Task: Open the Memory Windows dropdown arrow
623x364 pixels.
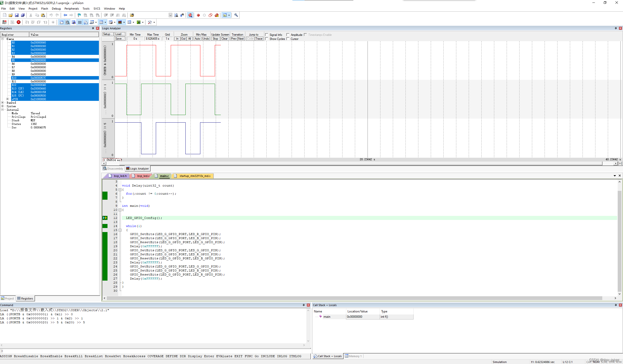Action: (x=105, y=22)
